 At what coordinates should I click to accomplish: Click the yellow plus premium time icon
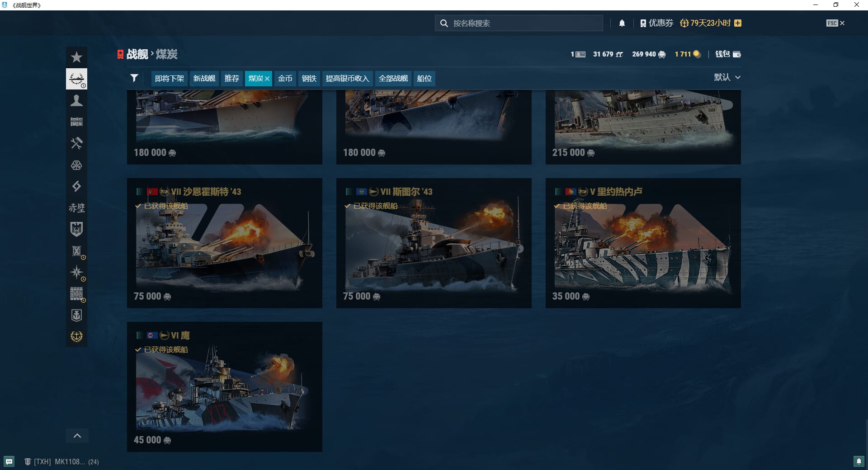(738, 23)
